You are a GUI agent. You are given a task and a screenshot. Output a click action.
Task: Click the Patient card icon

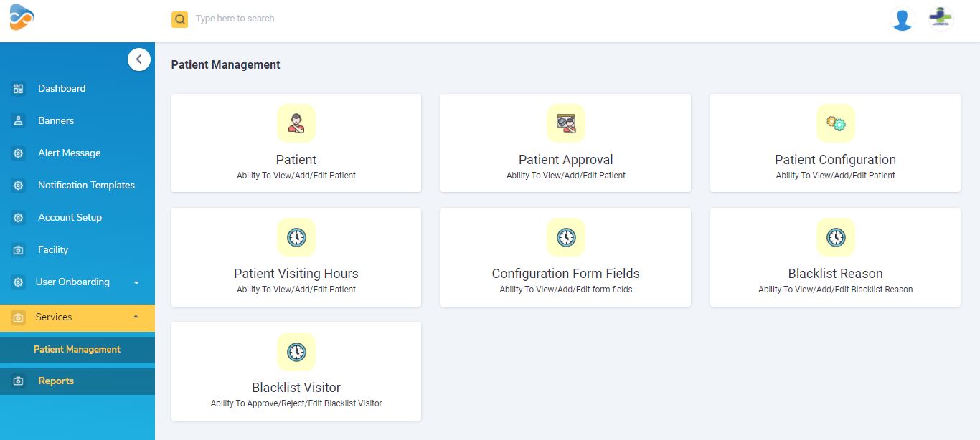[x=296, y=123]
